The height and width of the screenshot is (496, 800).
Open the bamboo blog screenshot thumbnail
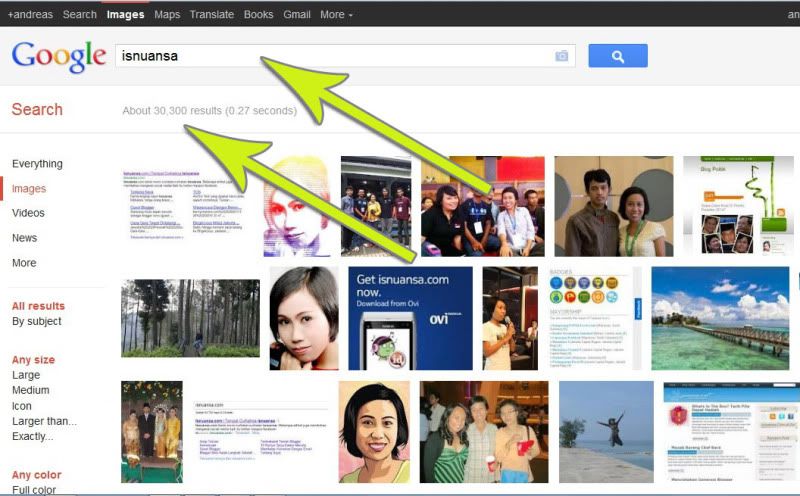pos(738,206)
